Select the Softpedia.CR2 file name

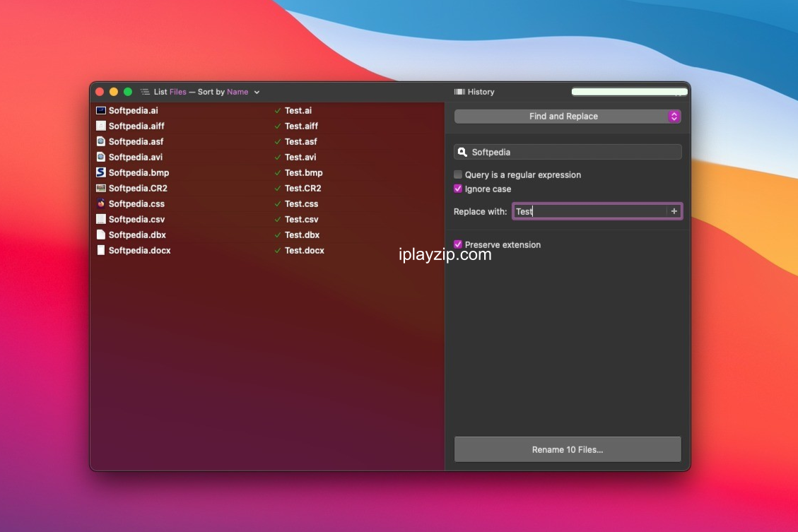[x=138, y=188]
